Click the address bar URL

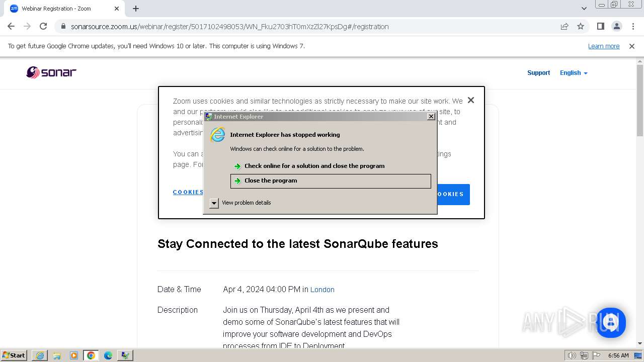pos(229,27)
